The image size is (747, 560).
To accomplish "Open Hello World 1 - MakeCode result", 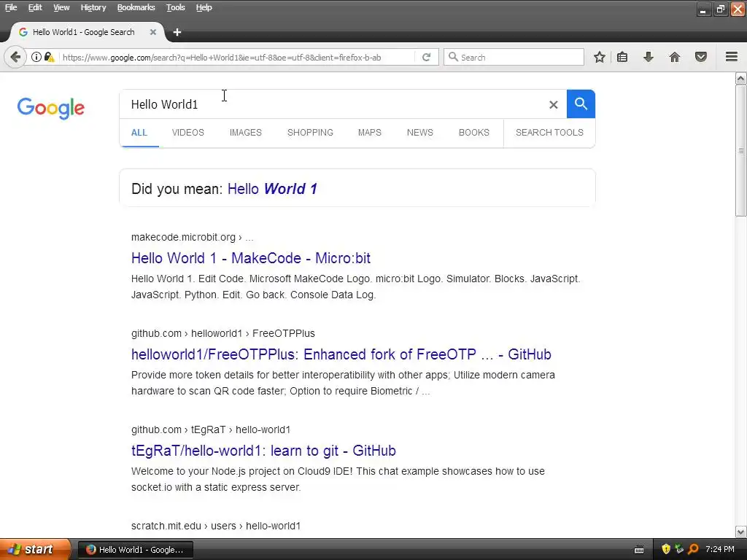I will [x=251, y=258].
